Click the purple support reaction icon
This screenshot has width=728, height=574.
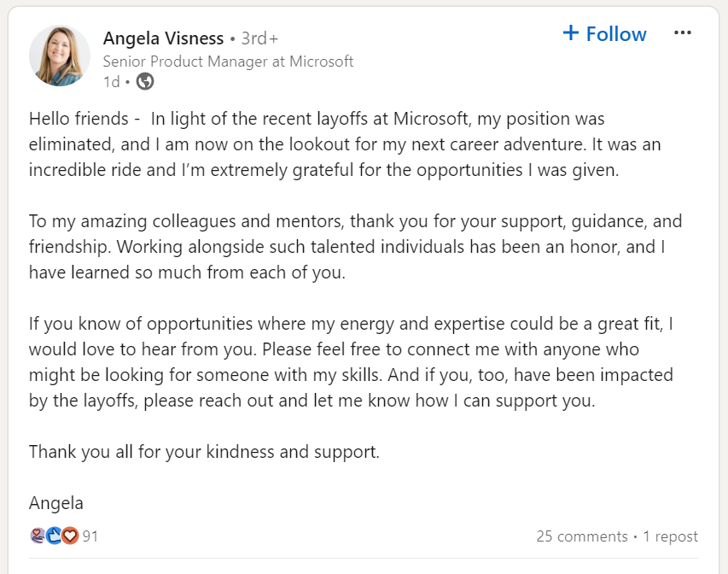point(38,536)
